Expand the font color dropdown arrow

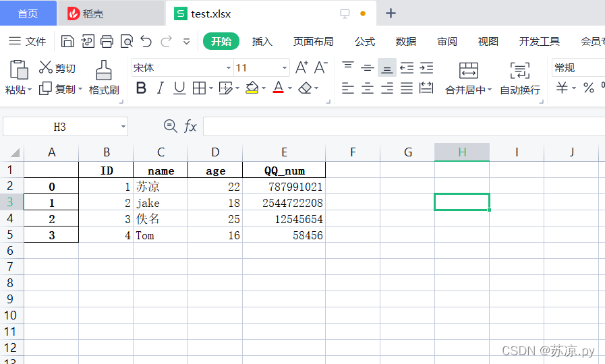point(290,88)
